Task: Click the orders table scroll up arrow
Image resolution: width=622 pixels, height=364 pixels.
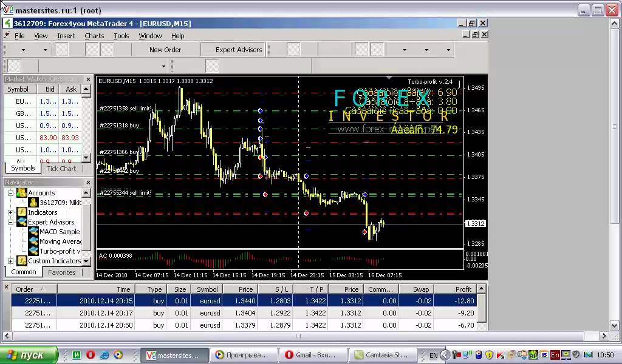Action: click(x=481, y=289)
